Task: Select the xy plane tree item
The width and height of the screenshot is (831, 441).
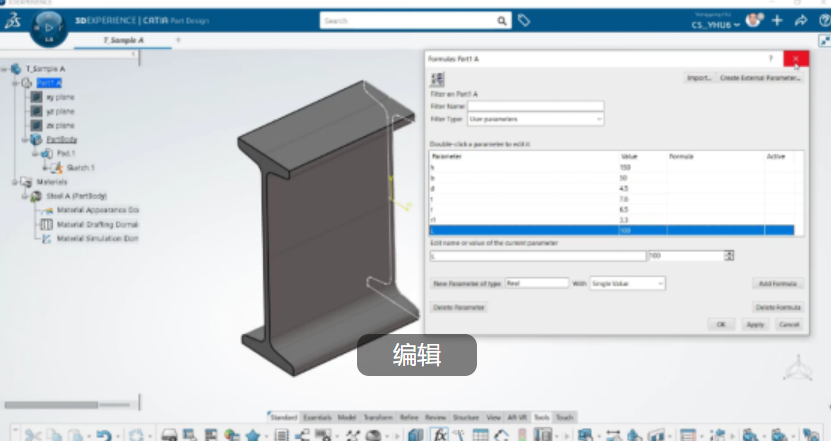Action: (60, 98)
